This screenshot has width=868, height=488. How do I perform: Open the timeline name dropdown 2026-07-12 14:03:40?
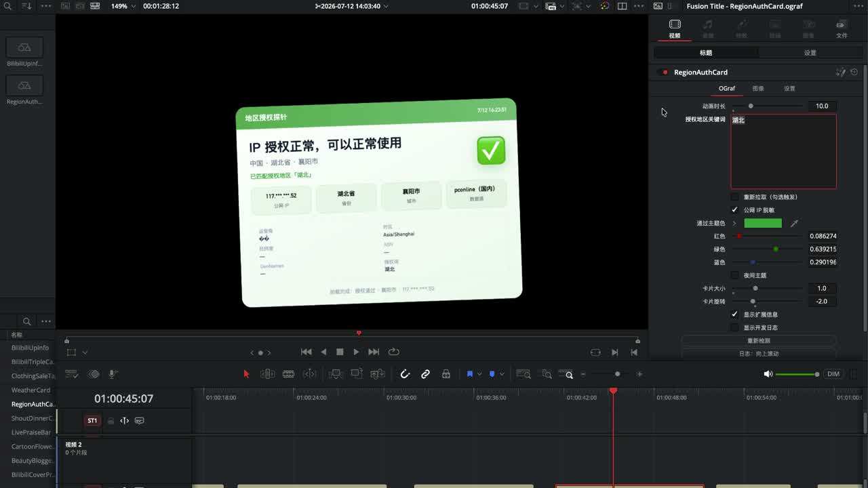[x=353, y=6]
